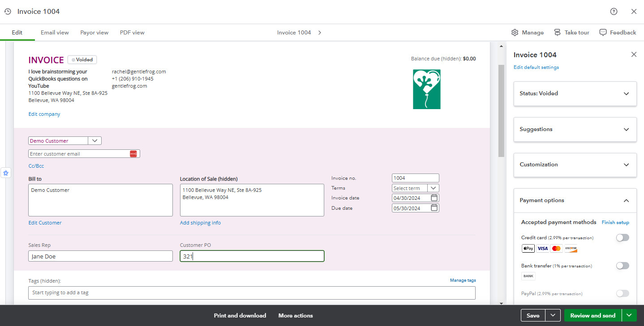Switch to the Email view tab
The width and height of the screenshot is (644, 326).
[55, 33]
